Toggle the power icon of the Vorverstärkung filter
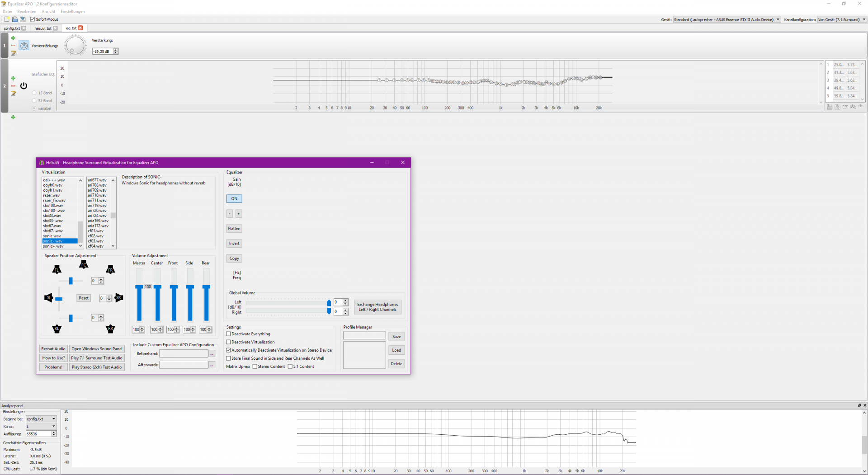The image size is (868, 475). pyautogui.click(x=24, y=46)
